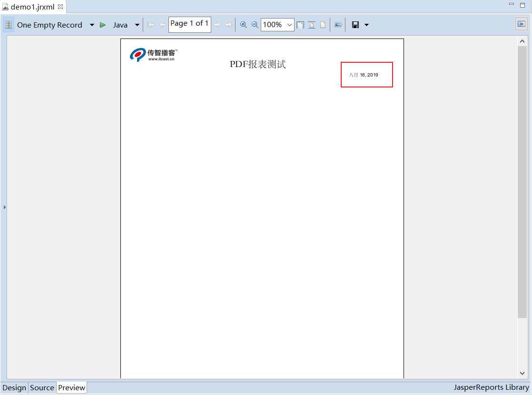This screenshot has width=532, height=395.
Task: Expand the left side panel arrow
Action: click(x=5, y=207)
